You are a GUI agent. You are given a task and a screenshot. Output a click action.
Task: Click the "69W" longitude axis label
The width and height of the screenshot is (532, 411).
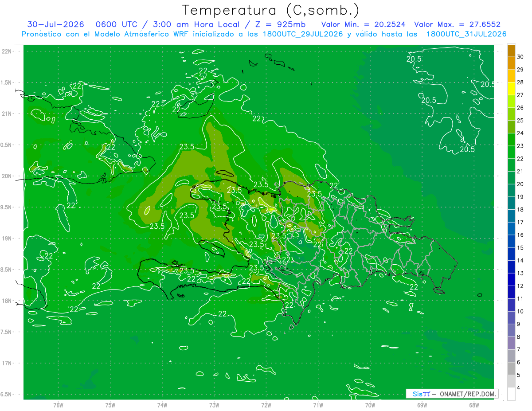[x=422, y=405]
